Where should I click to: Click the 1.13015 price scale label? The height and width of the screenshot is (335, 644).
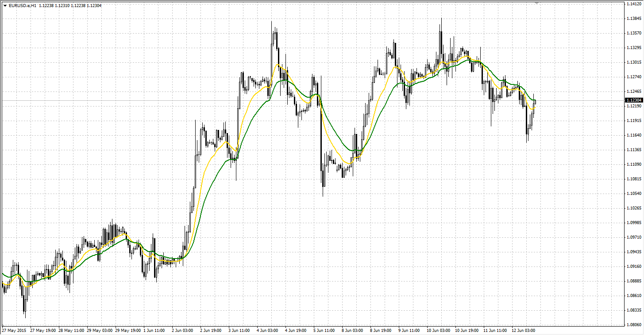[633, 62]
